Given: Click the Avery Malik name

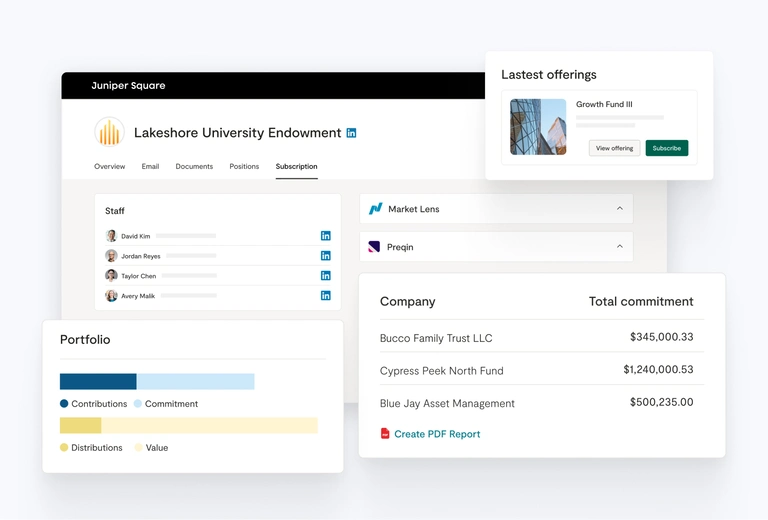Looking at the screenshot, I should pos(138,296).
